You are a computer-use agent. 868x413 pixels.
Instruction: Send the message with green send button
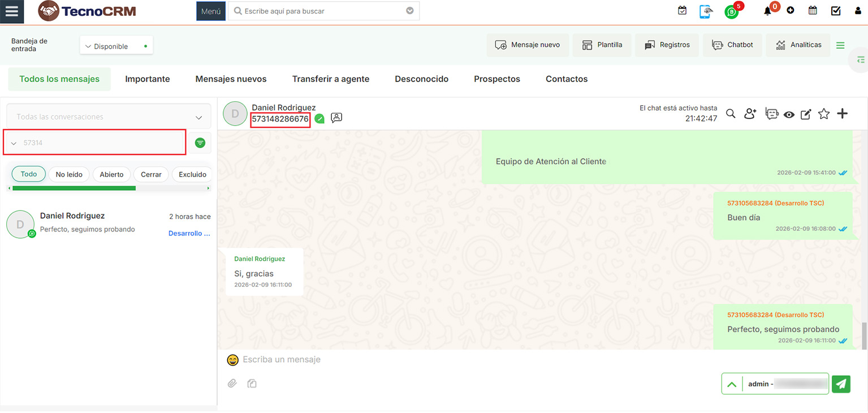(841, 384)
